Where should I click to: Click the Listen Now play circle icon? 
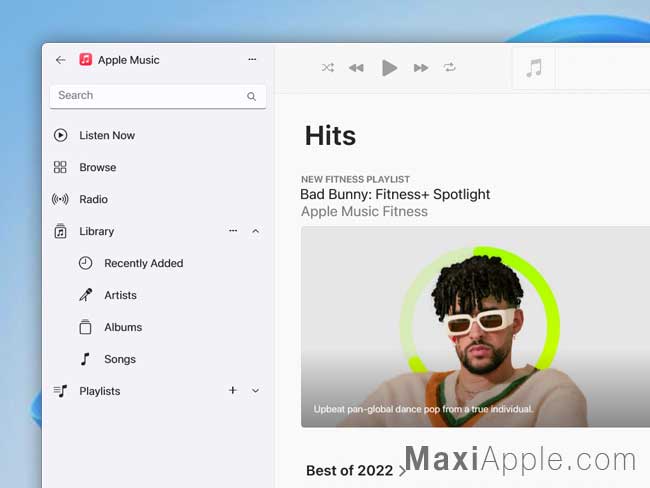tap(61, 135)
